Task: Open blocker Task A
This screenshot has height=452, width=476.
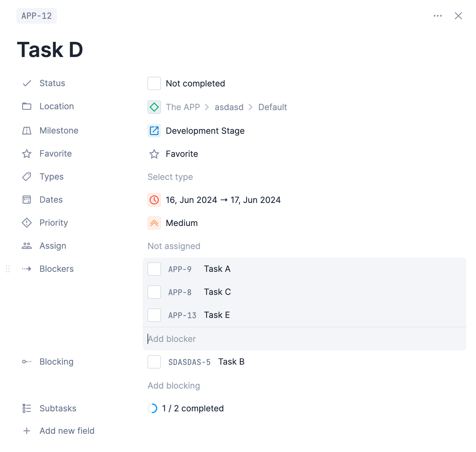Action: point(217,269)
